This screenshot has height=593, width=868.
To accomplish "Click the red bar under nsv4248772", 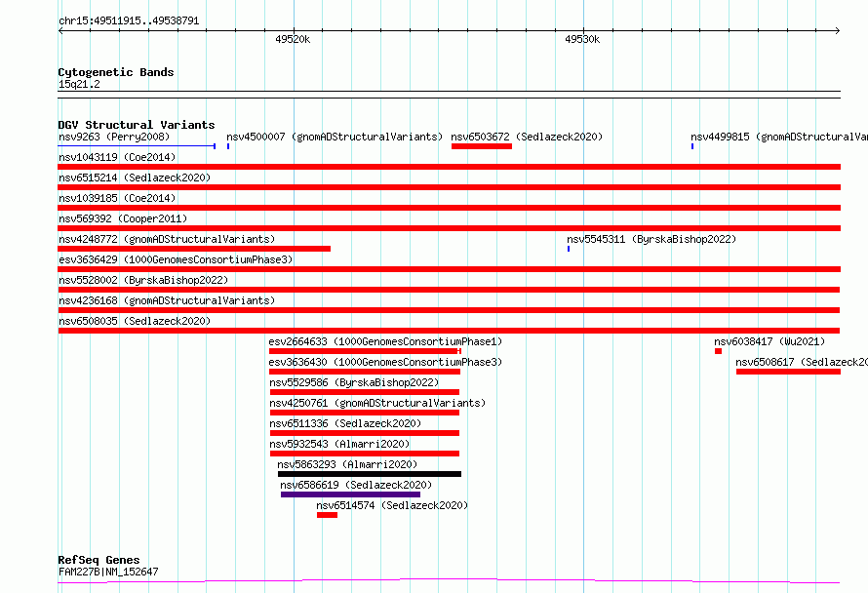I will coord(194,249).
